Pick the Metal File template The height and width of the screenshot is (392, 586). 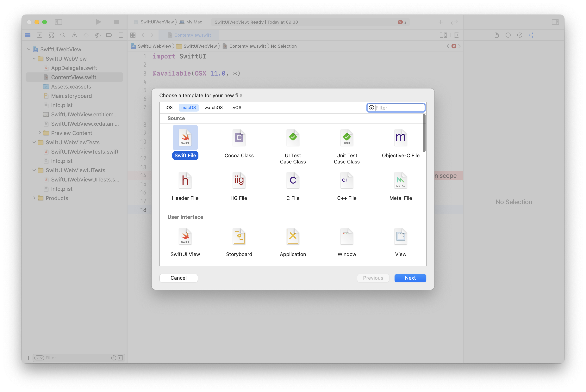coord(400,187)
